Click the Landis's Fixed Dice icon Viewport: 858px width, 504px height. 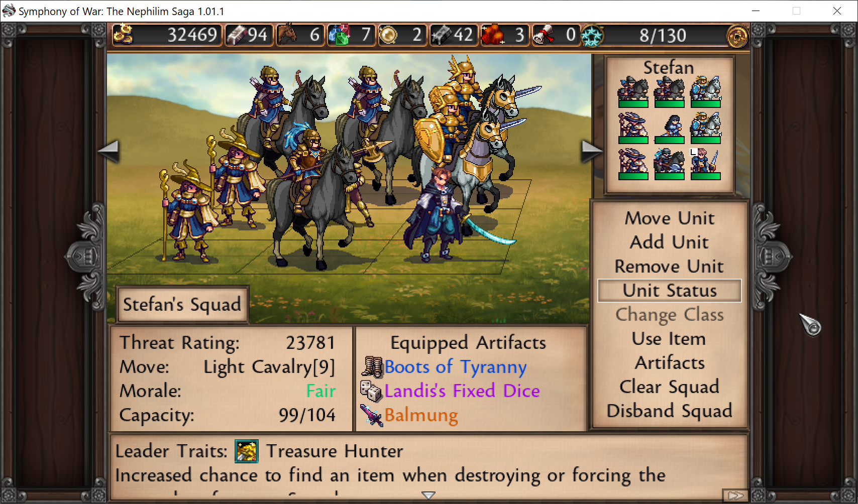click(x=372, y=391)
